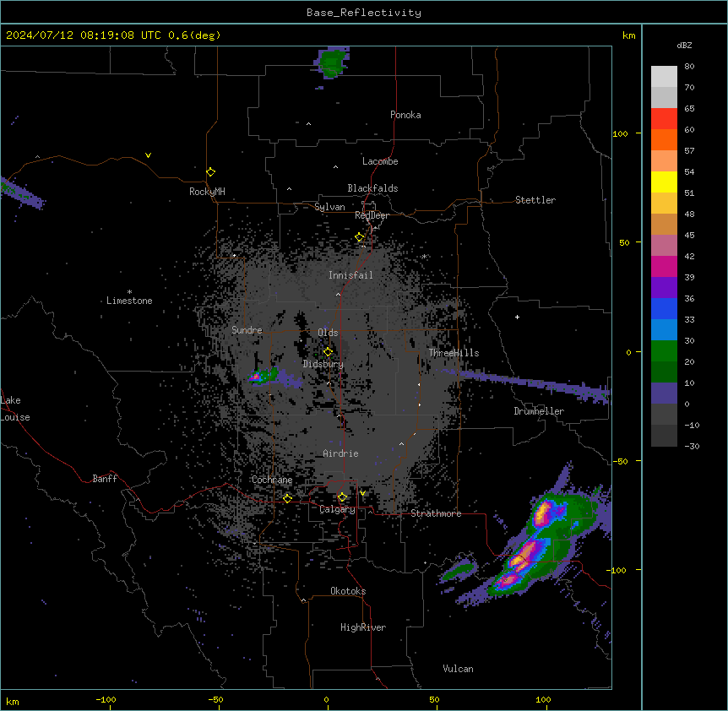
Task: Click the -50 tick label on the bottom axis
Action: pyautogui.click(x=215, y=699)
